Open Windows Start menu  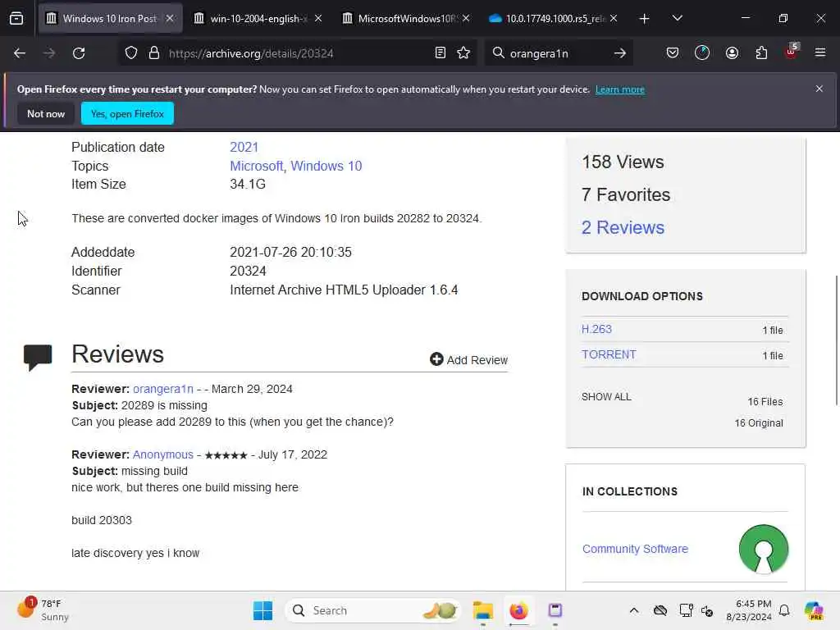coord(262,610)
